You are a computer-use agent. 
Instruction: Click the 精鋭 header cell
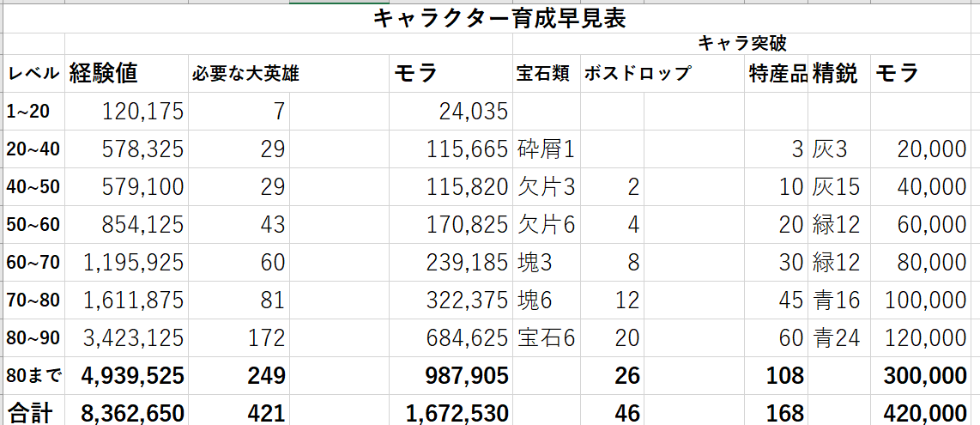pos(838,73)
